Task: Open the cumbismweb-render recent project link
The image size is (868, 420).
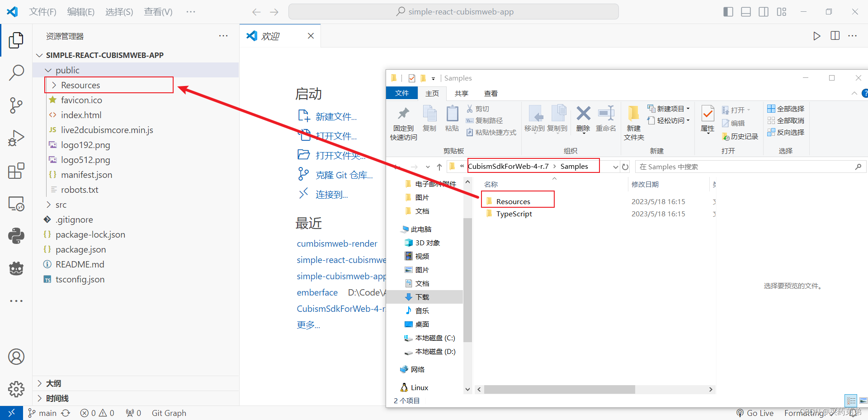Action: pyautogui.click(x=337, y=243)
